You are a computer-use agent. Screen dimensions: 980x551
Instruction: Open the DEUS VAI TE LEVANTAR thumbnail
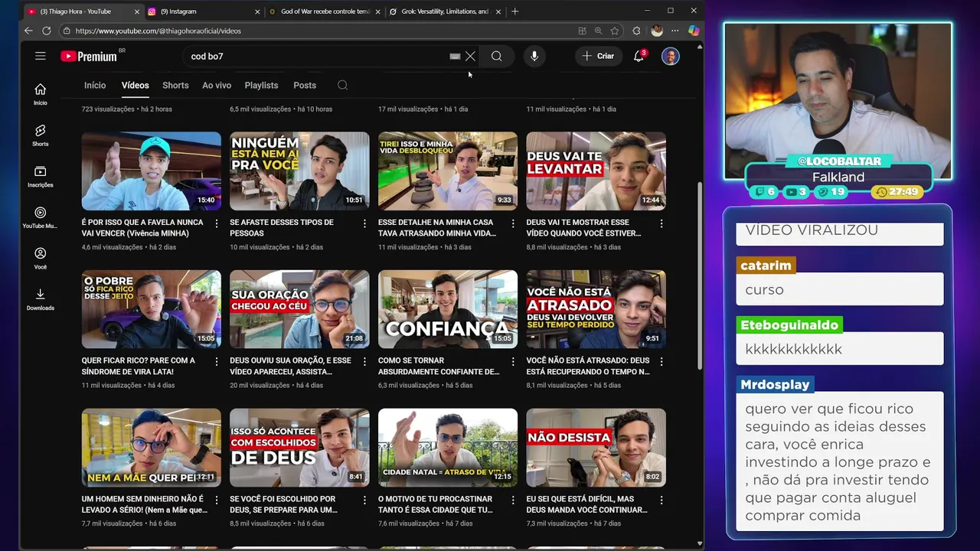[x=596, y=171]
